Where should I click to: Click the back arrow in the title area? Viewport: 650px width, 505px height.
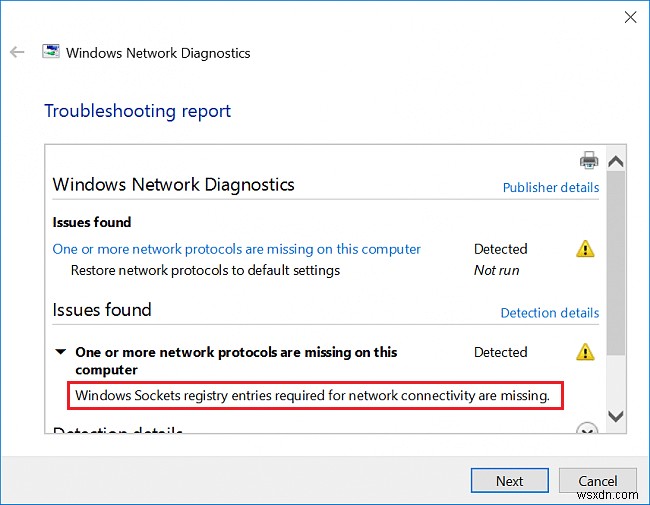pos(17,52)
